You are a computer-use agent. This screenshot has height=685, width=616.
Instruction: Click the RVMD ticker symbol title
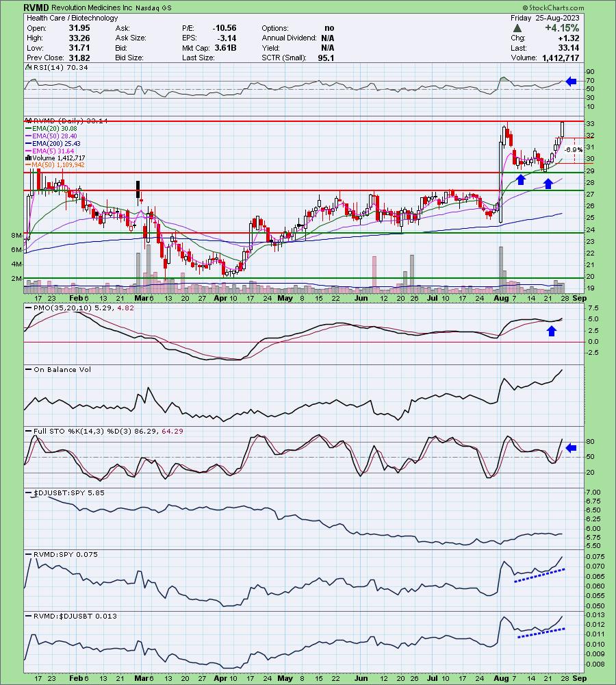[x=37, y=8]
